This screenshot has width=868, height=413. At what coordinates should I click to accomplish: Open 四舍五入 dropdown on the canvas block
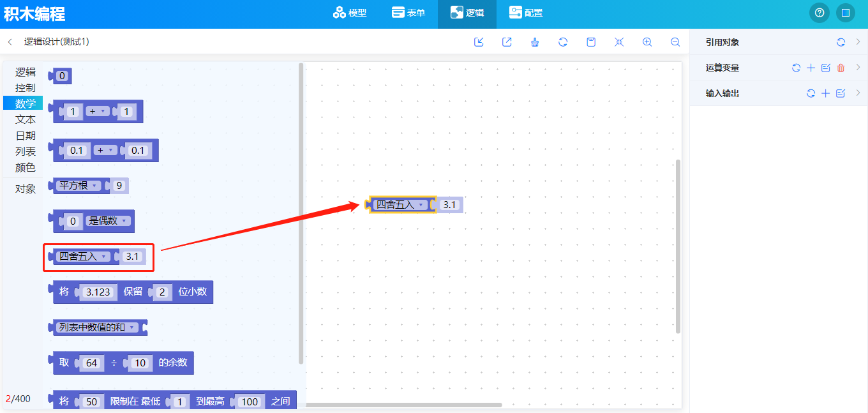[400, 205]
